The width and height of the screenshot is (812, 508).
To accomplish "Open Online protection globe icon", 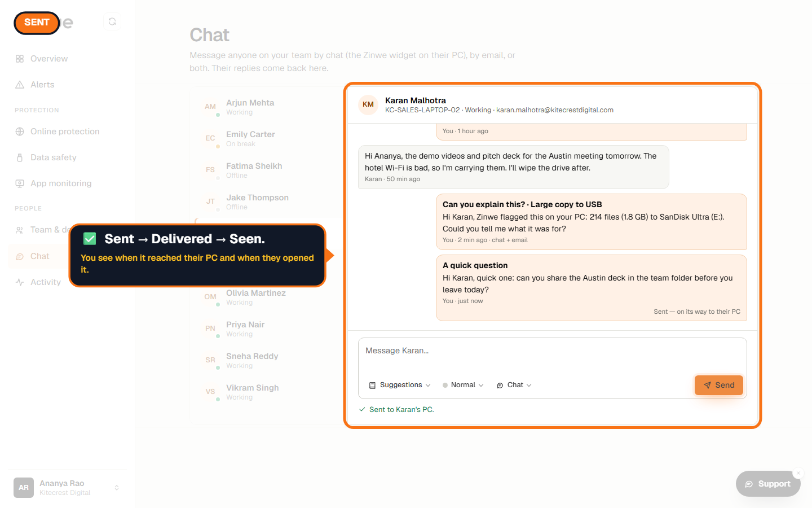I will click(20, 132).
